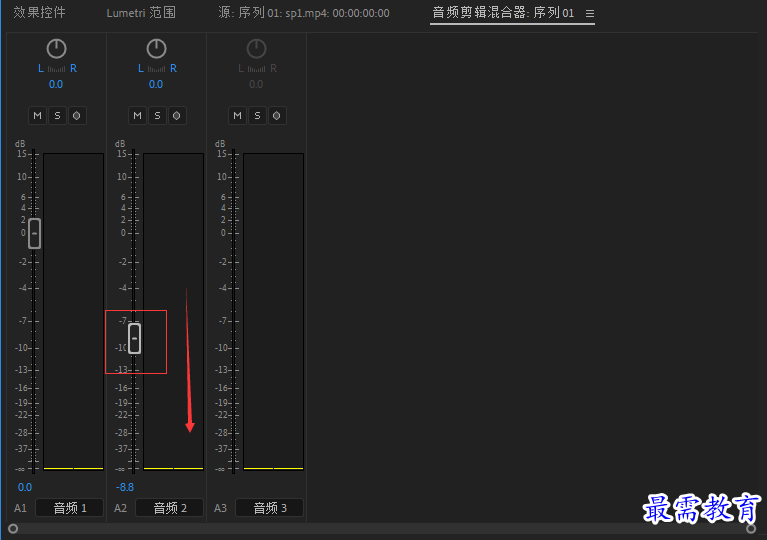Click the A3 volume fader track
Image resolution: width=767 pixels, height=540 pixels.
point(234,311)
